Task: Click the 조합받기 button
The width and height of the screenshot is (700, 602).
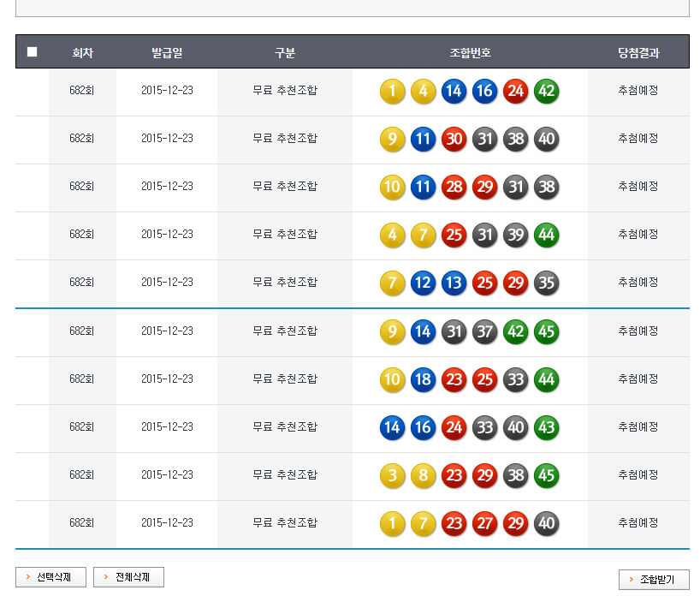Action: click(654, 580)
